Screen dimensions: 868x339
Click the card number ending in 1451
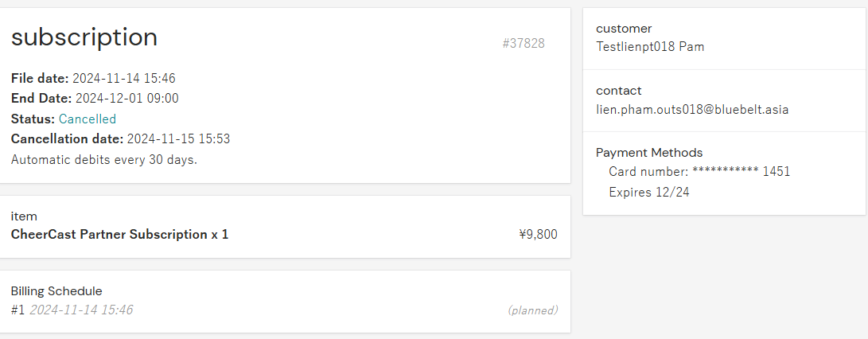699,171
